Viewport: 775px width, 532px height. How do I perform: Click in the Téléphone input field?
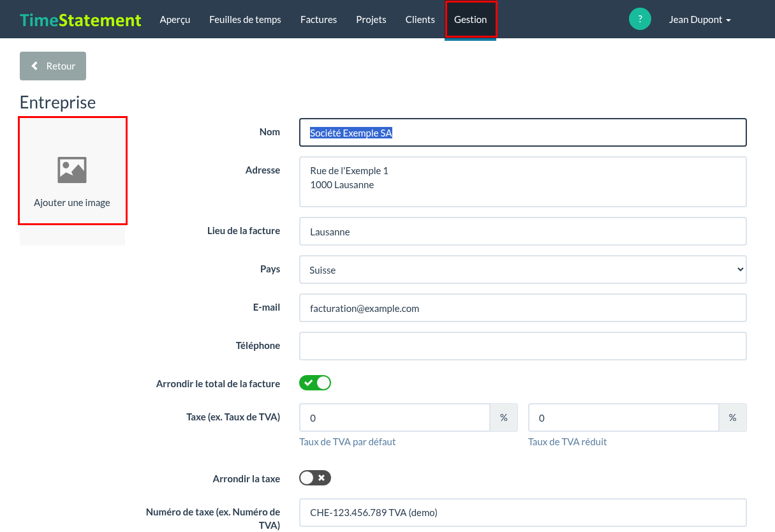[523, 346]
